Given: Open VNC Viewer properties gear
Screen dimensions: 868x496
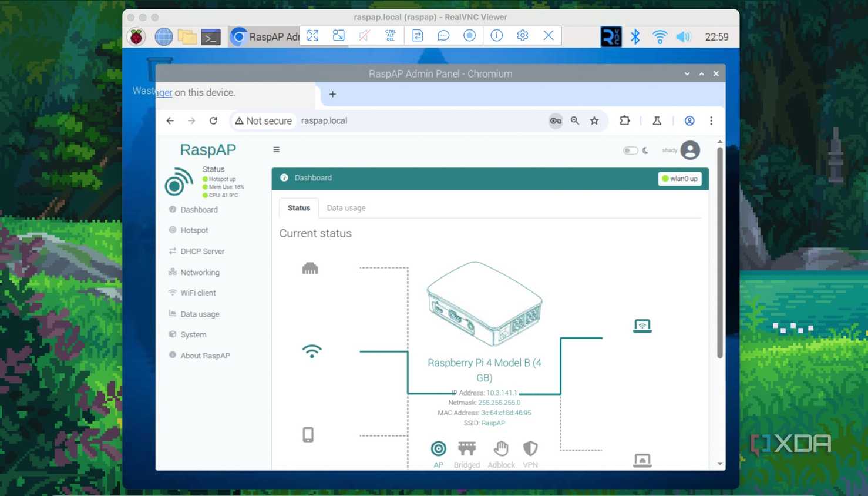Looking at the screenshot, I should [523, 36].
